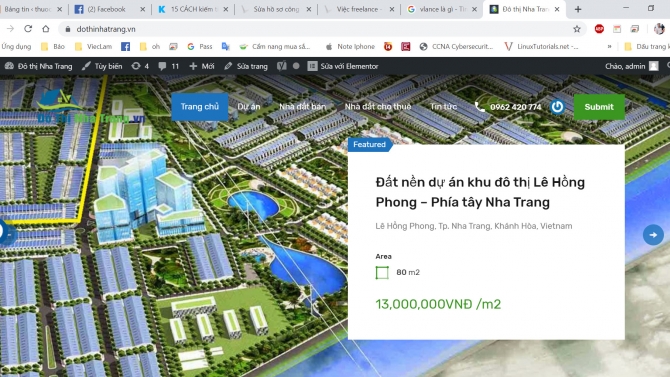Click the Featured label badge
Screen dimensions: 670x377
pyautogui.click(x=370, y=144)
